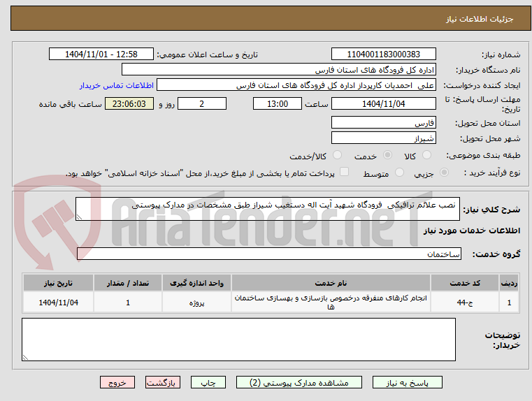Click the شرح کلی نیاز text area

pos(267,209)
